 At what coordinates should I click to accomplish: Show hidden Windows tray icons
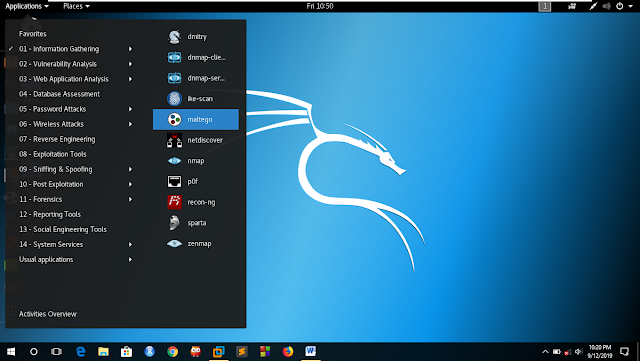545,352
